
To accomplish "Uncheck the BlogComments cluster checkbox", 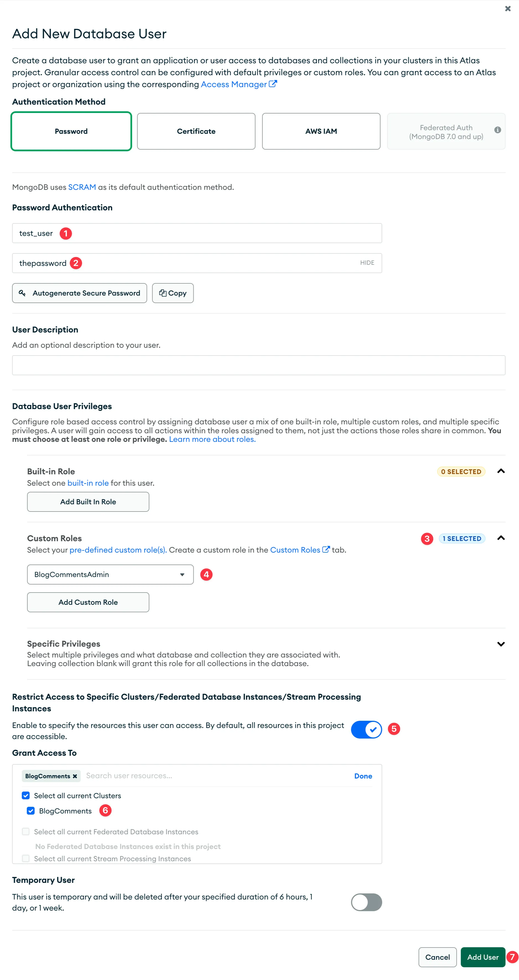I will coord(31,811).
